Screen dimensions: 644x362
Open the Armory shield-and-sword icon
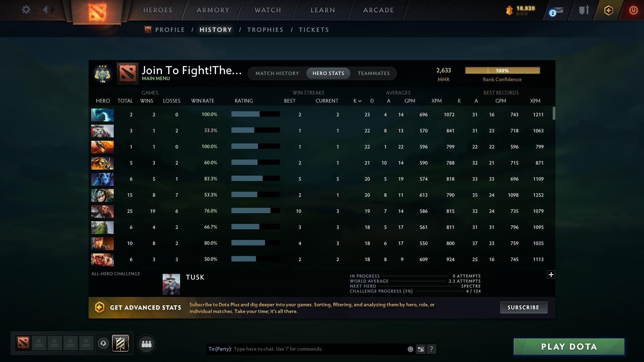pyautogui.click(x=584, y=10)
